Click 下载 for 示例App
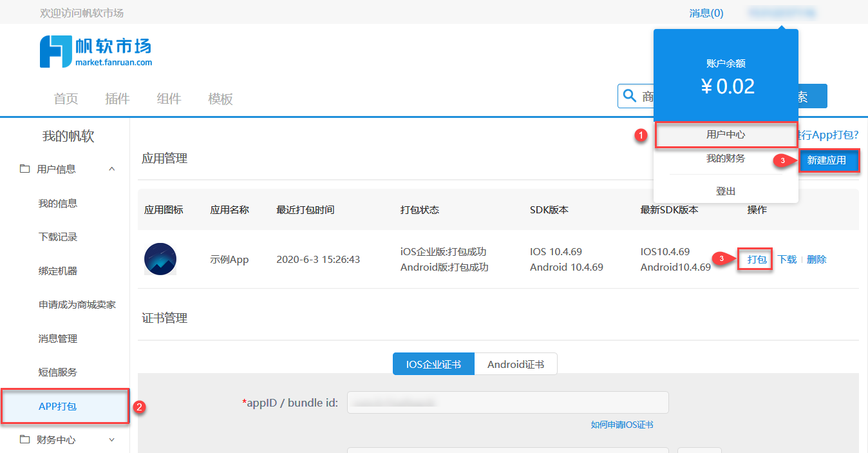Image resolution: width=868 pixels, height=453 pixels. 787,259
